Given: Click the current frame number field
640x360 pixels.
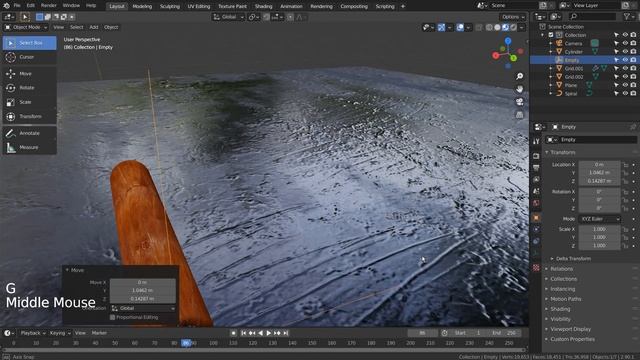Looking at the screenshot, I should click(422, 333).
